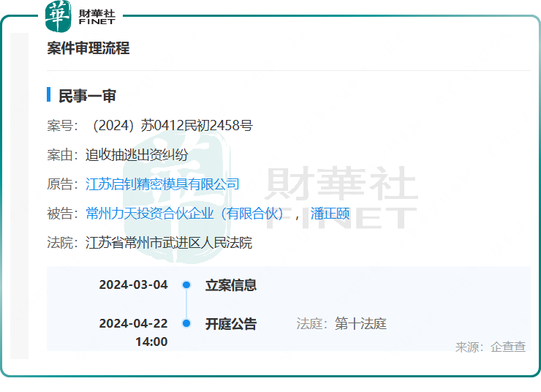This screenshot has height=392, width=541.
Task: Select the 立案信息 timeline entry
Action: [231, 285]
